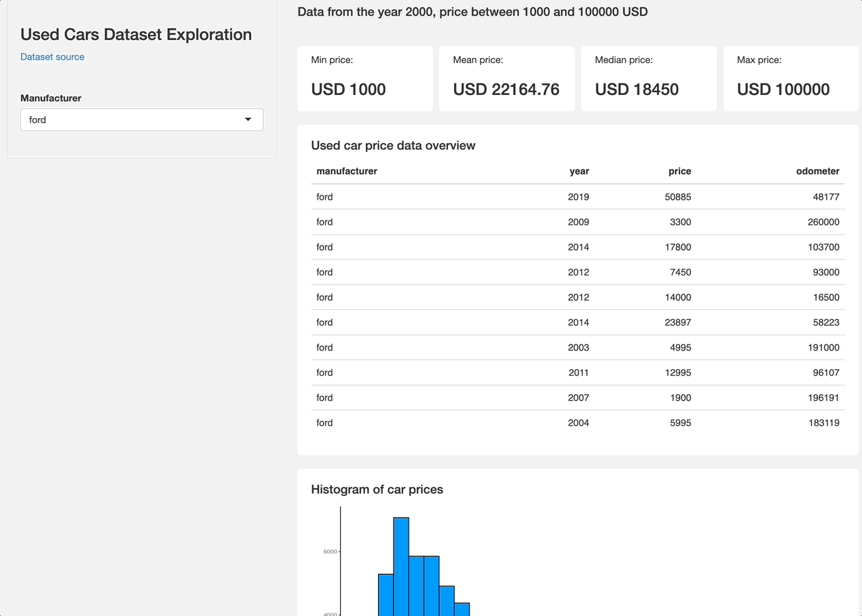Select the odometer cell 58223
Image resolution: width=862 pixels, height=616 pixels.
click(x=826, y=322)
